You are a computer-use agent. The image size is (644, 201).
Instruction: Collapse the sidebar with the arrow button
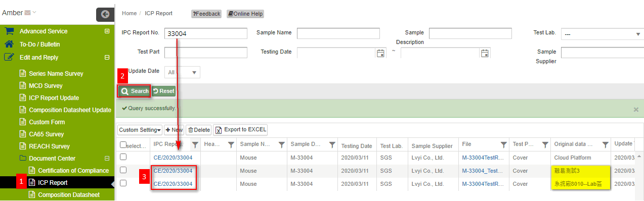(105, 14)
